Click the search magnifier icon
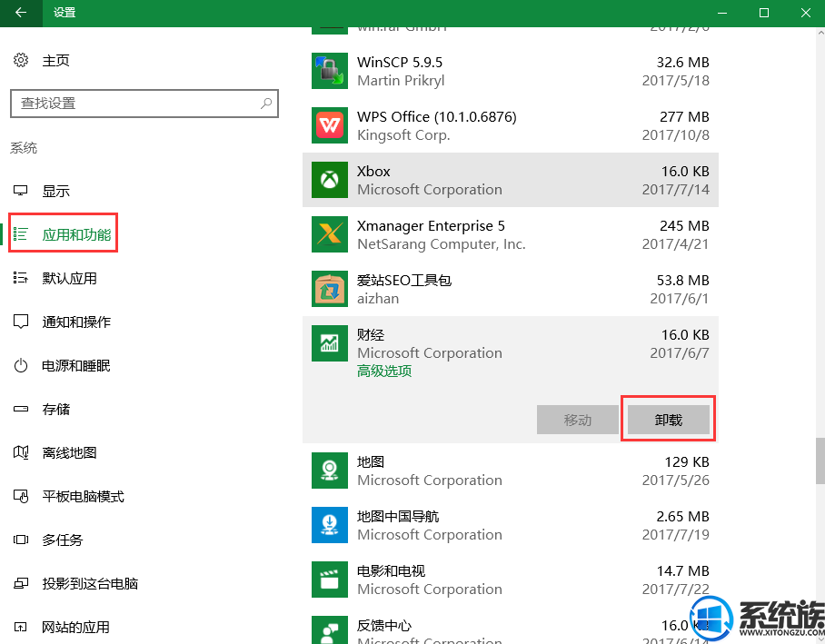Screen dimensions: 825x644 coord(266,104)
